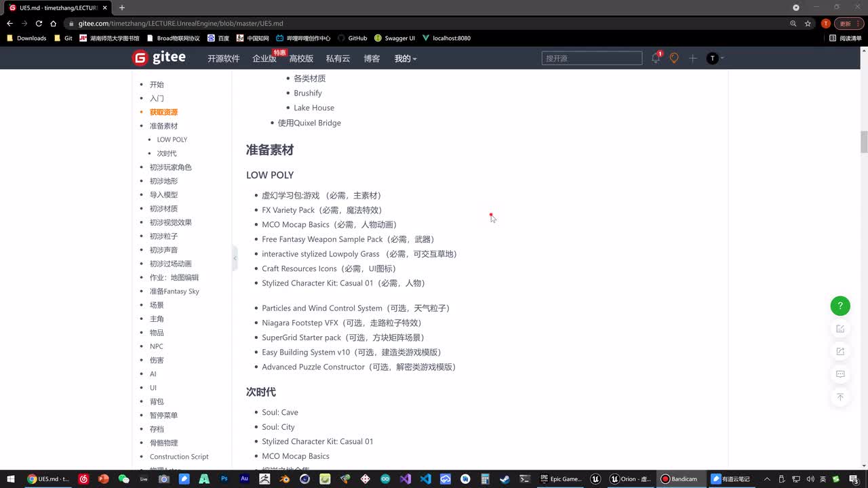868x488 pixels.
Task: Open the 企业版 menu item
Action: [x=264, y=58]
